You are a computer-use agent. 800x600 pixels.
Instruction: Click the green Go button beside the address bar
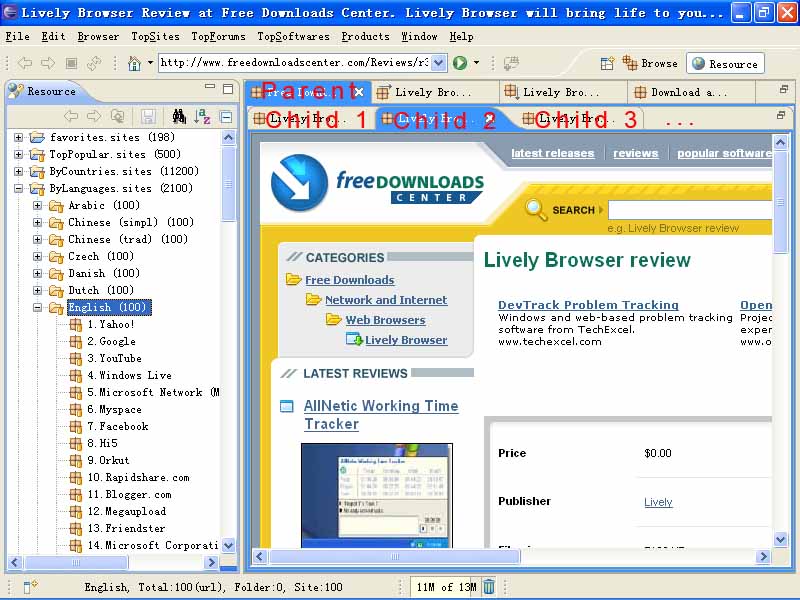460,63
